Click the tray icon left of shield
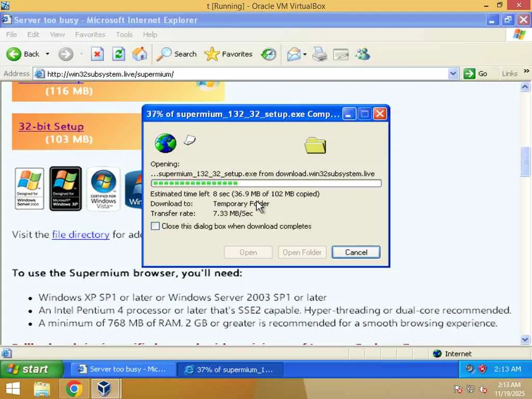Image resolution: width=532 pixels, height=399 pixels. (x=470, y=368)
